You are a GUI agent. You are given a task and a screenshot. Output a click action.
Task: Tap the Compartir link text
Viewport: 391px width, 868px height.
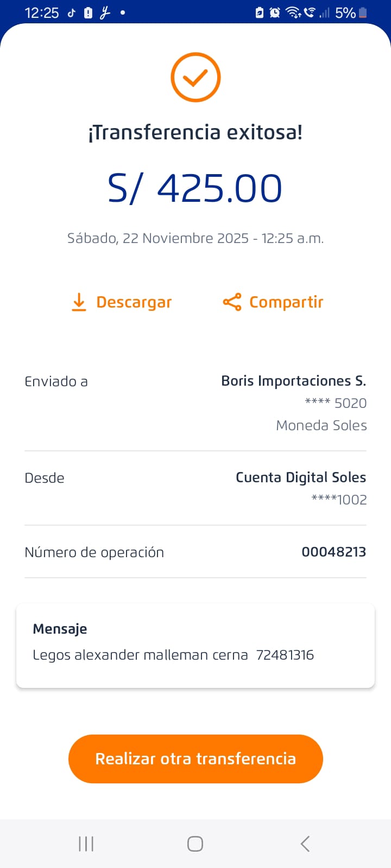coord(286,302)
